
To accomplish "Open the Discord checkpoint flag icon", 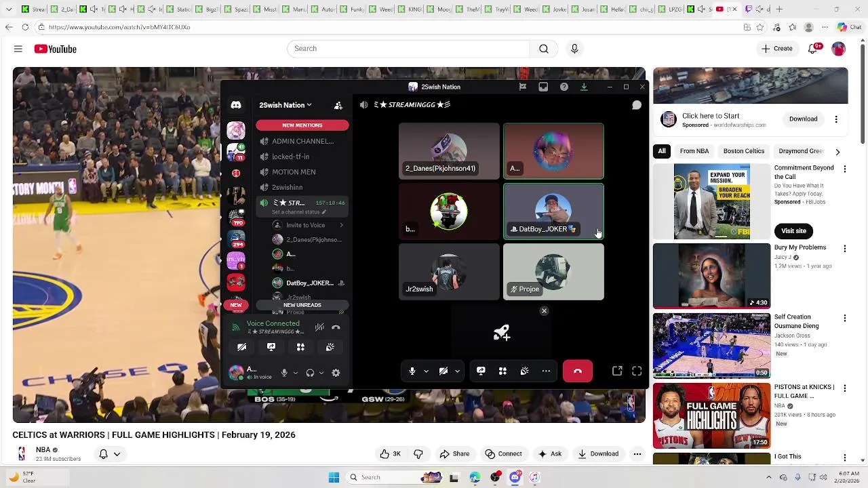I will pyautogui.click(x=523, y=87).
